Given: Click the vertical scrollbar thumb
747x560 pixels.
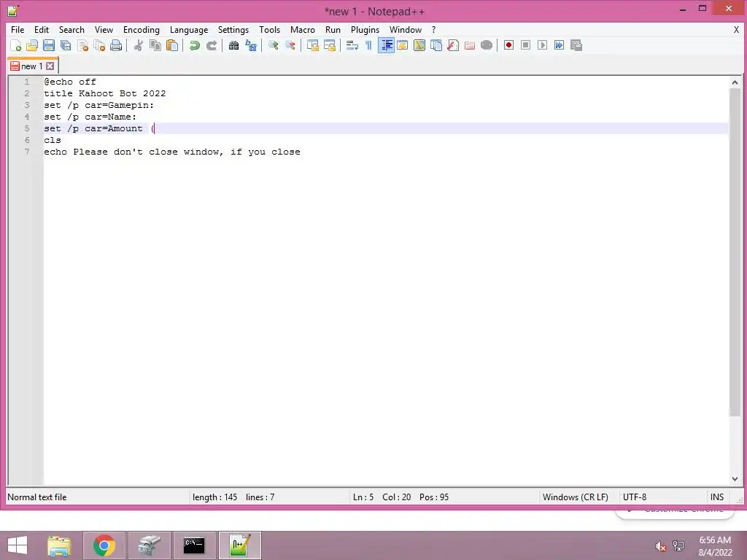Looking at the screenshot, I should (735, 252).
